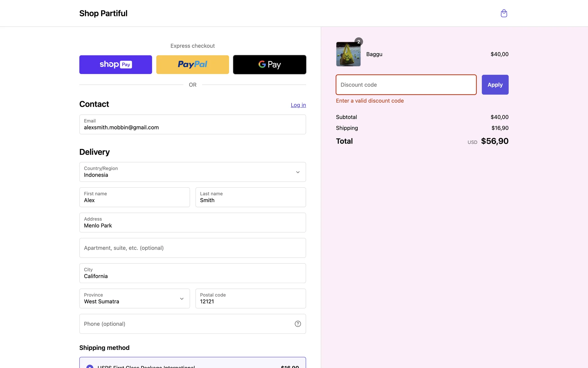This screenshot has height=368, width=588.
Task: Click the phone field help question icon
Action: coord(298,324)
